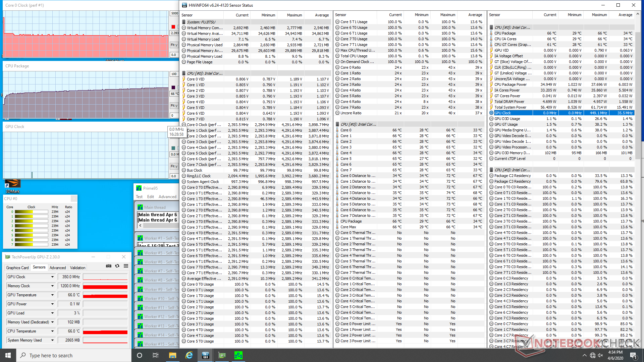This screenshot has width=644, height=362.
Task: Click the taskbar clock showing 4:34 PM
Action: (x=615, y=355)
